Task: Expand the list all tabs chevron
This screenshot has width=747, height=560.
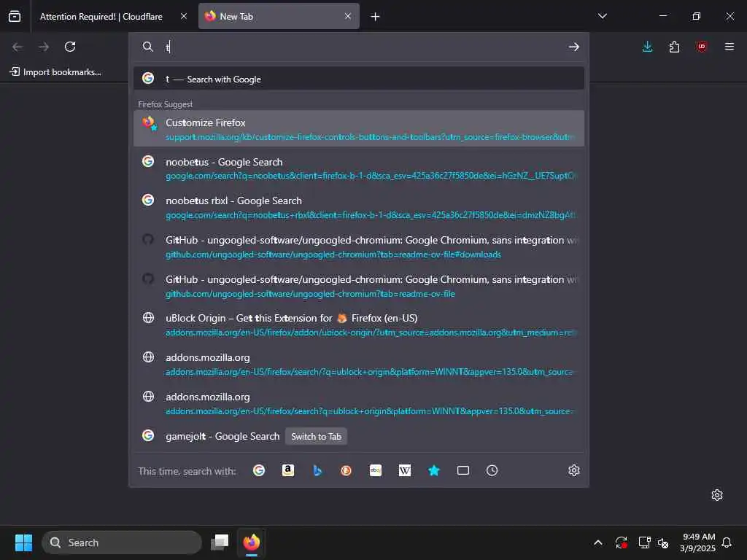Action: pyautogui.click(x=602, y=16)
